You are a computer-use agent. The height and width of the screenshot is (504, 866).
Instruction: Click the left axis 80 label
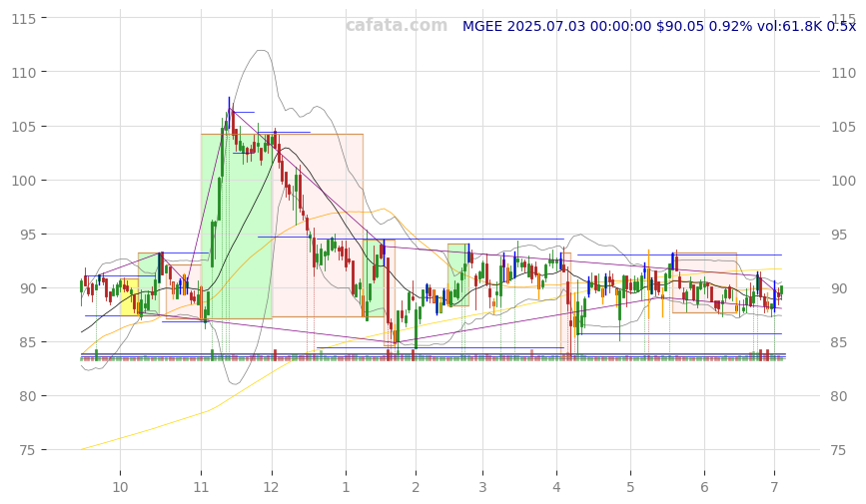(x=28, y=396)
